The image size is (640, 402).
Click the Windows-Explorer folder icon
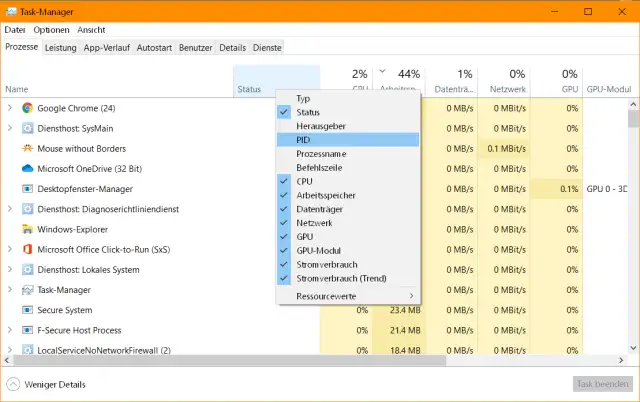tap(28, 229)
